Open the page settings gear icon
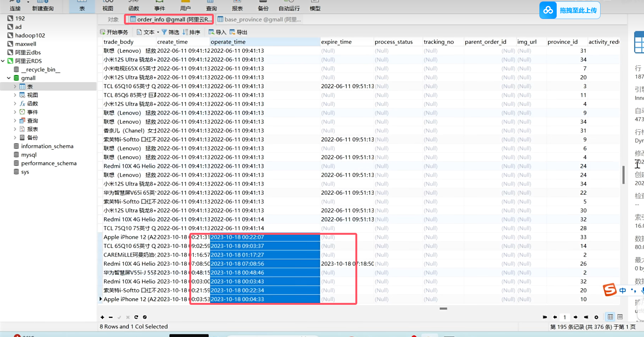The image size is (644, 337). 596,317
